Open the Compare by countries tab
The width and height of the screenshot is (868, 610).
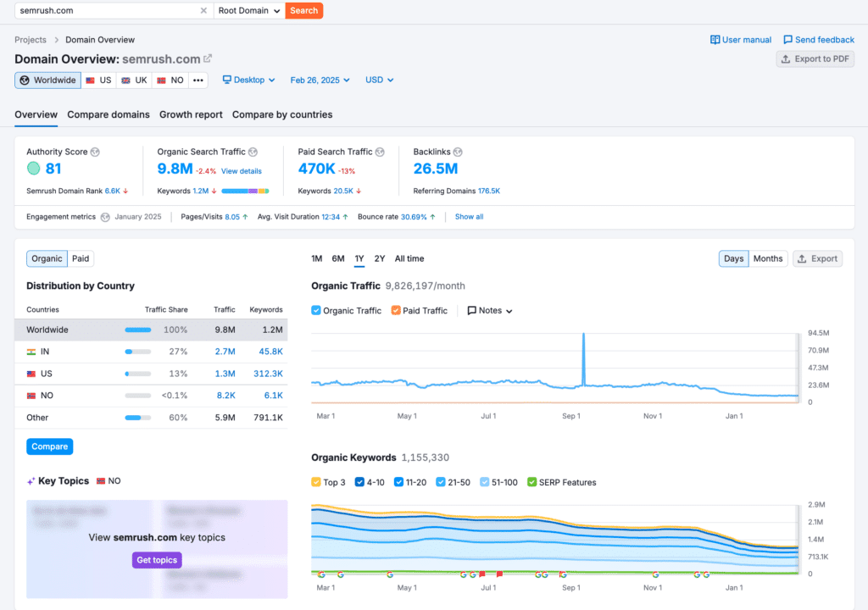[x=282, y=114]
